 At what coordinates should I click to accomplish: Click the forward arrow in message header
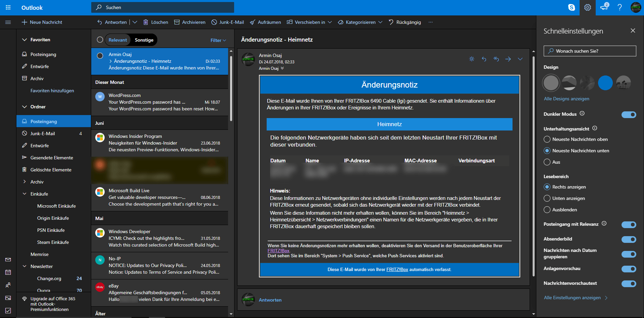pos(508,59)
